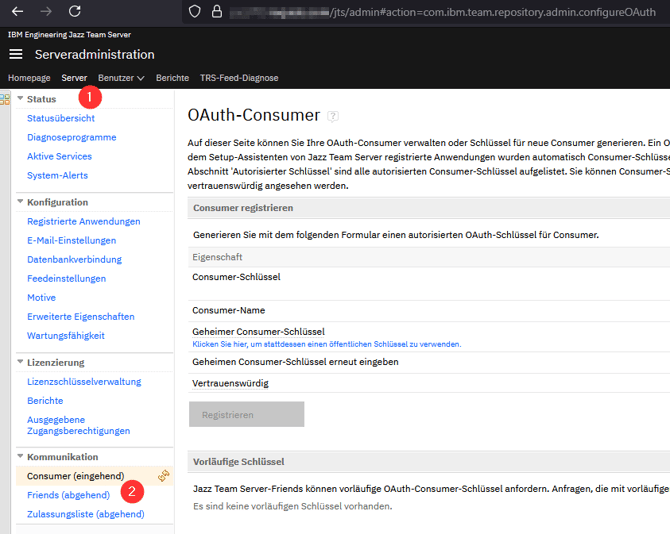Click the help icon beside OAuth-Consumer
Viewport: 670px width, 534px height.
pos(333,116)
